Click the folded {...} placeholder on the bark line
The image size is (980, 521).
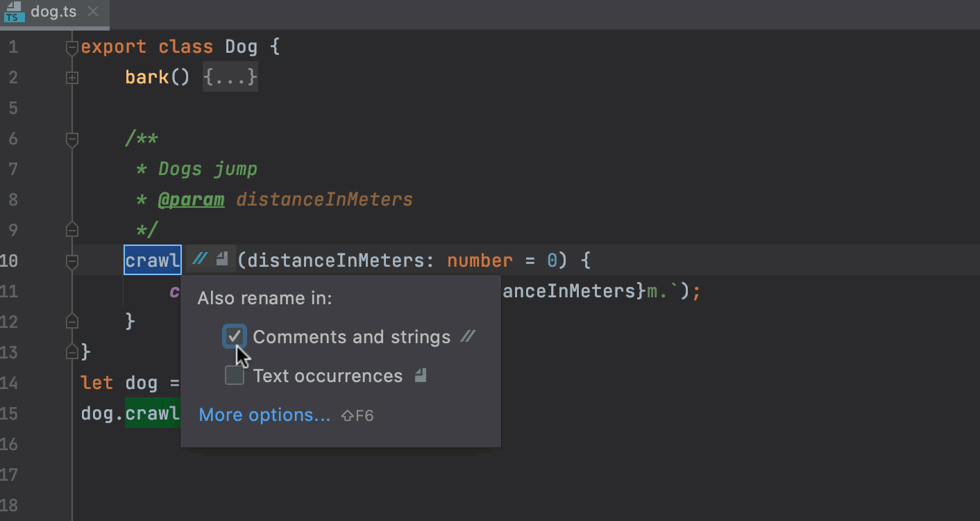[230, 76]
